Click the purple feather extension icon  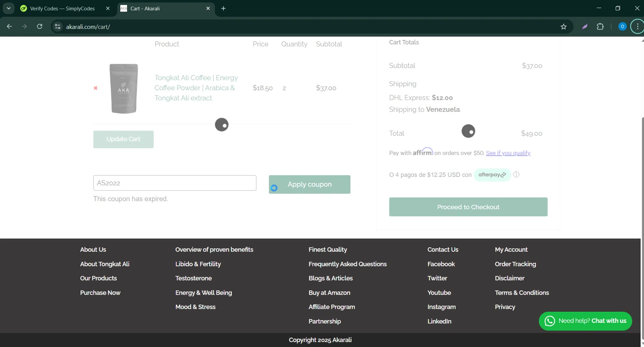[585, 27]
